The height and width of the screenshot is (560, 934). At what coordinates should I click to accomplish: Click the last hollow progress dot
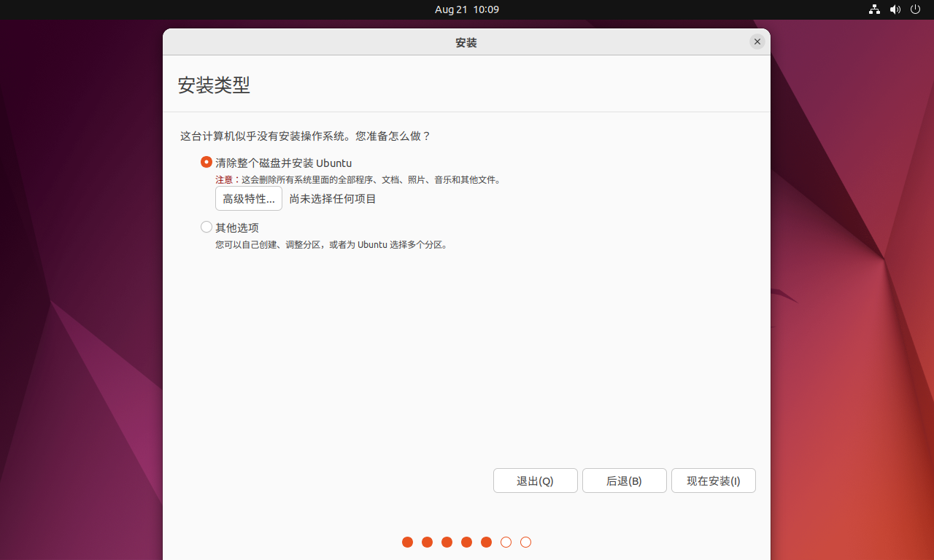(x=525, y=542)
